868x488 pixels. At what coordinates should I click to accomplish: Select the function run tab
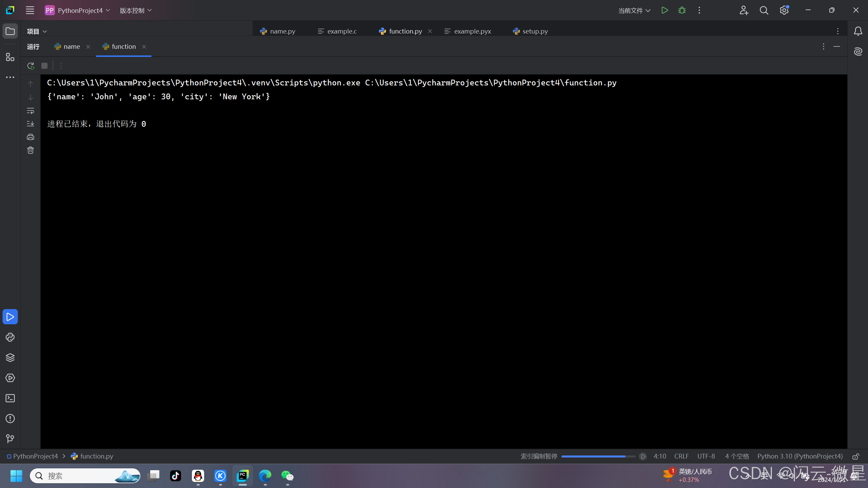point(119,46)
